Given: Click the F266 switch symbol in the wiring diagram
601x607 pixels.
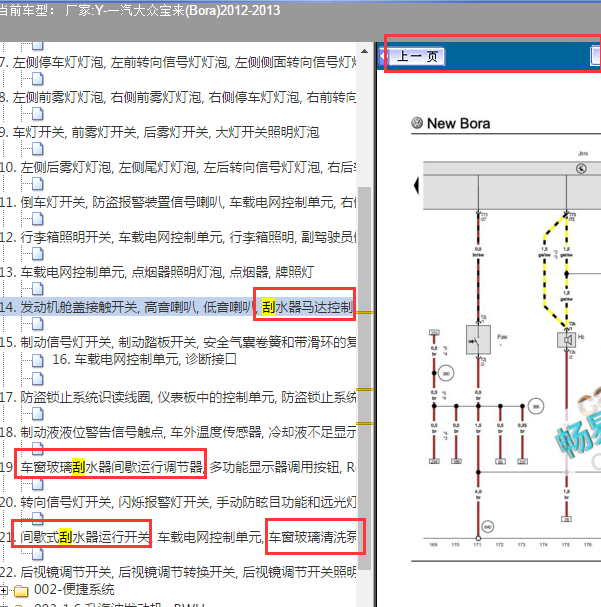Looking at the screenshot, I should 478,340.
